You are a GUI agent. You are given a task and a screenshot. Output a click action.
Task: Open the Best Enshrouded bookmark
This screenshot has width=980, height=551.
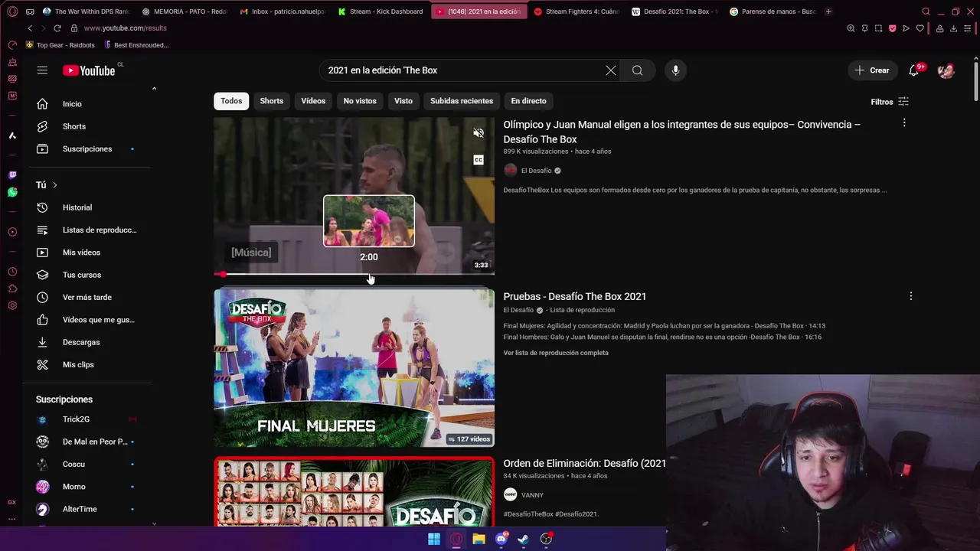pyautogui.click(x=136, y=45)
